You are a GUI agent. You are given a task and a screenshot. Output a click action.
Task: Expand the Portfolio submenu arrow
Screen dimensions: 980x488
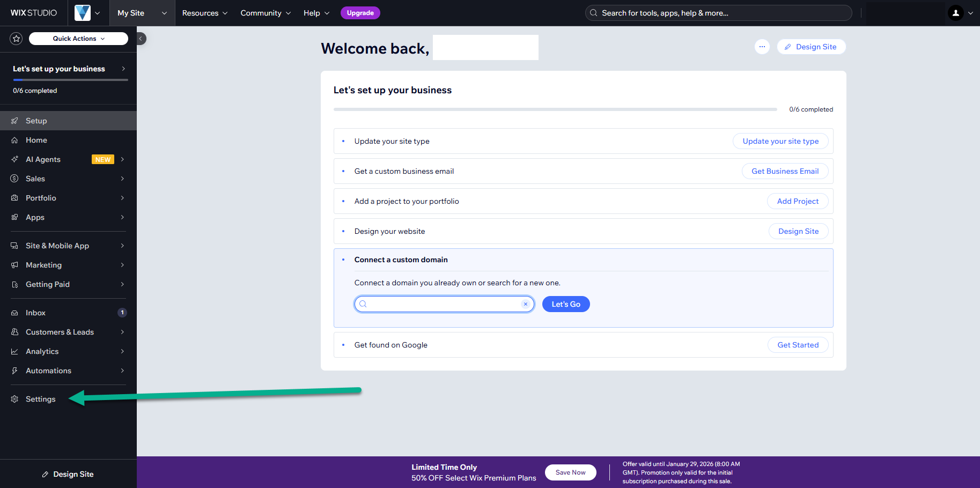tap(122, 198)
